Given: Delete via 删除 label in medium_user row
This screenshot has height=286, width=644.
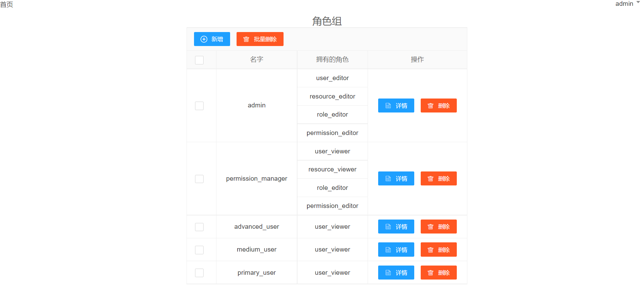Looking at the screenshot, I should pos(444,250).
